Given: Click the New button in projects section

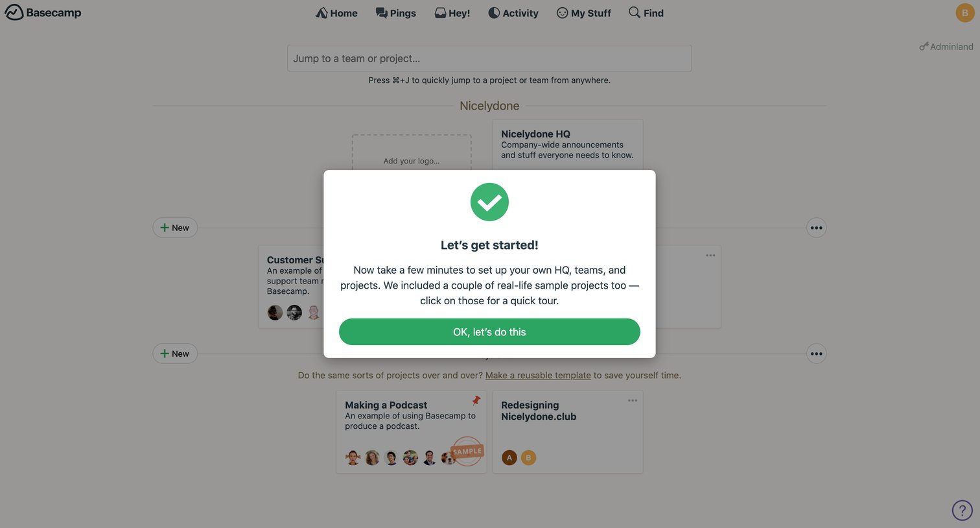Looking at the screenshot, I should (175, 354).
